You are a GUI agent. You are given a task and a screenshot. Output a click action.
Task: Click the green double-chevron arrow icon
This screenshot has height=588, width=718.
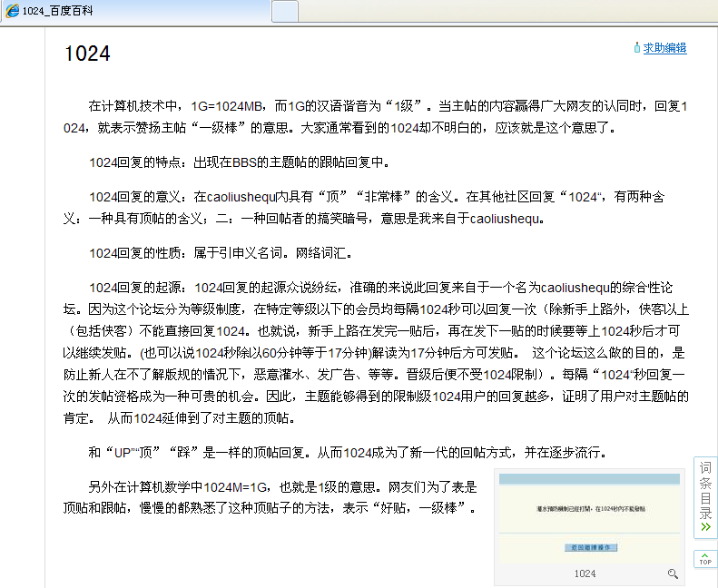pos(705,526)
